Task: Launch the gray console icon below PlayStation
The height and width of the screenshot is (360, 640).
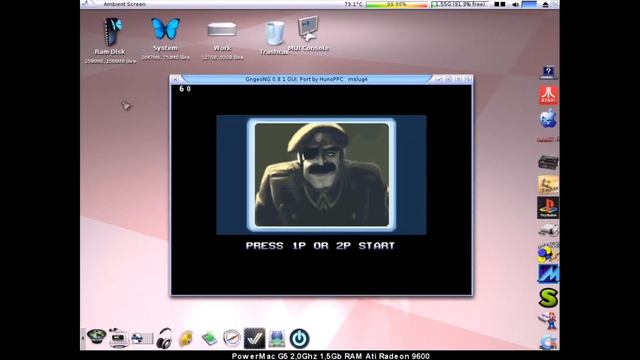Action: (549, 231)
